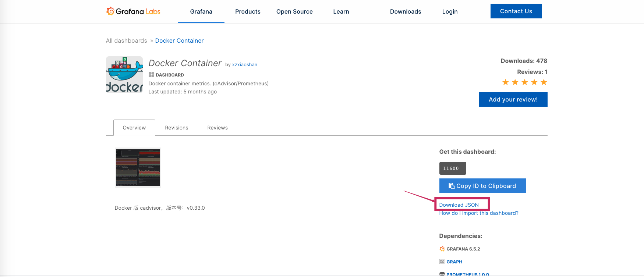644x277 pixels.
Task: Click the cadvisor v0.33.0 description text
Action: [160, 208]
